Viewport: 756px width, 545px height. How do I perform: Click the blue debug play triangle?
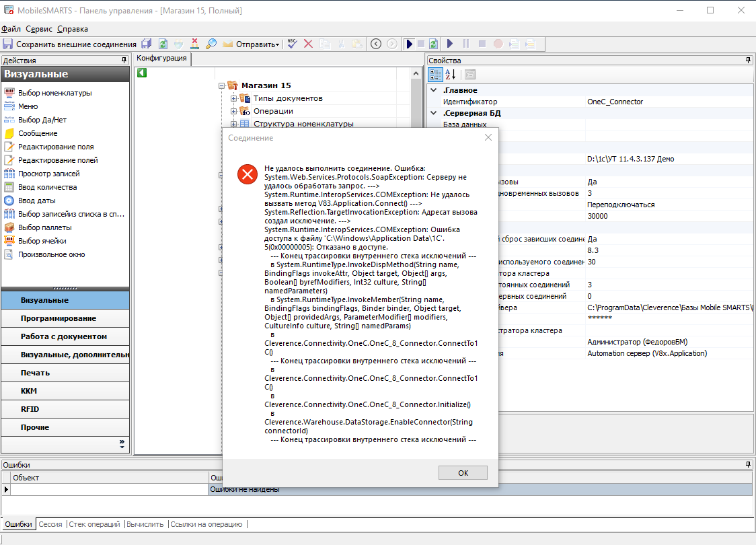click(x=450, y=44)
